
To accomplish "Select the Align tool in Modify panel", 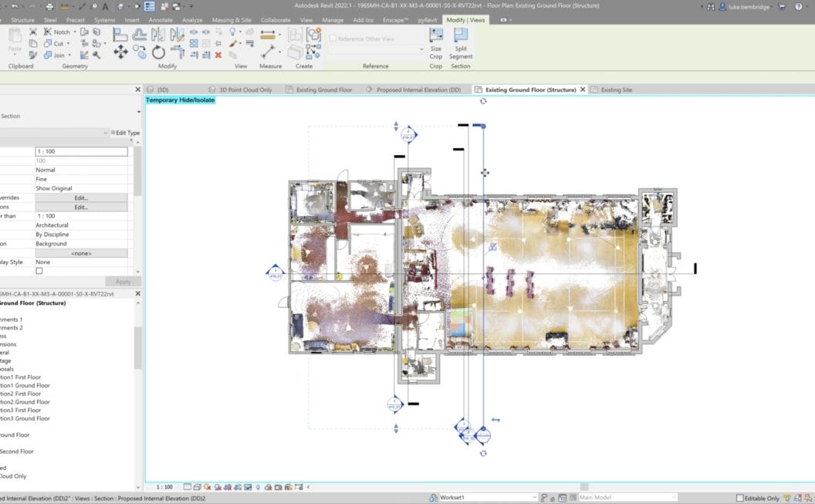I will pyautogui.click(x=120, y=34).
